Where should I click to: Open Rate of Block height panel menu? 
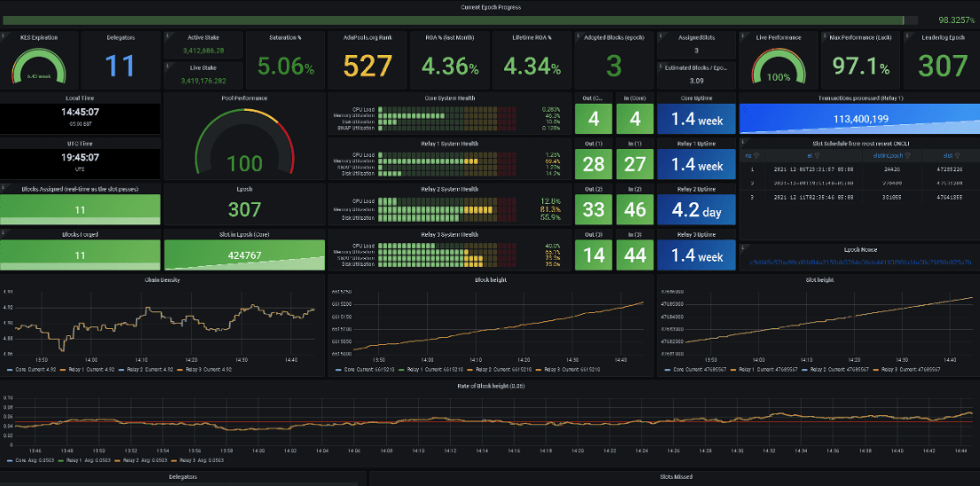(x=490, y=386)
